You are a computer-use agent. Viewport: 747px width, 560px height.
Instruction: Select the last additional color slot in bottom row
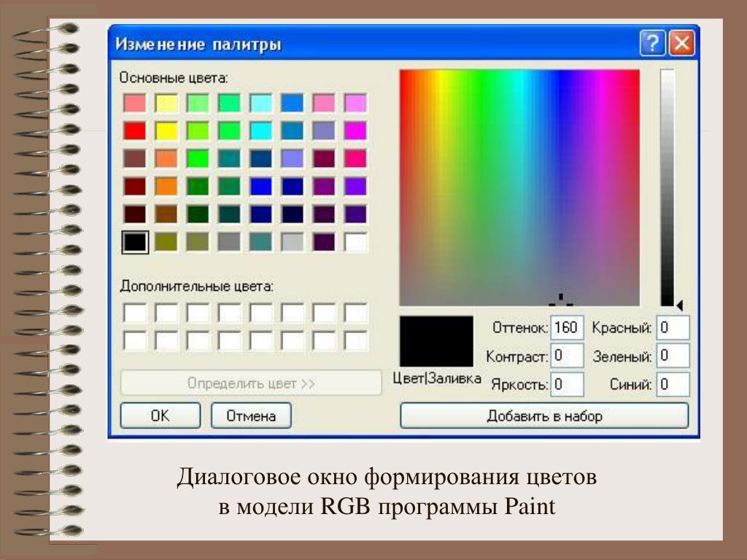(355, 341)
